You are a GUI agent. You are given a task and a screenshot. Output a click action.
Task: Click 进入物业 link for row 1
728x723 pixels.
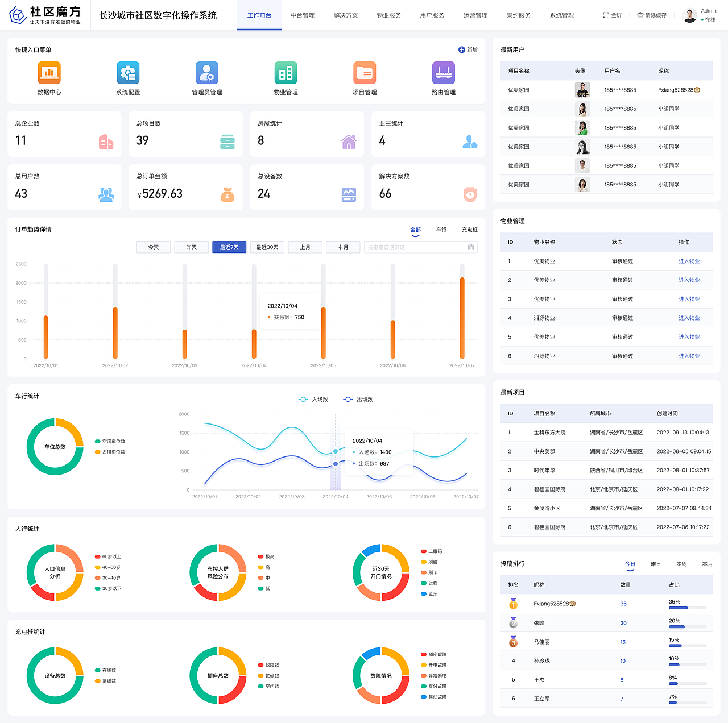pos(689,261)
